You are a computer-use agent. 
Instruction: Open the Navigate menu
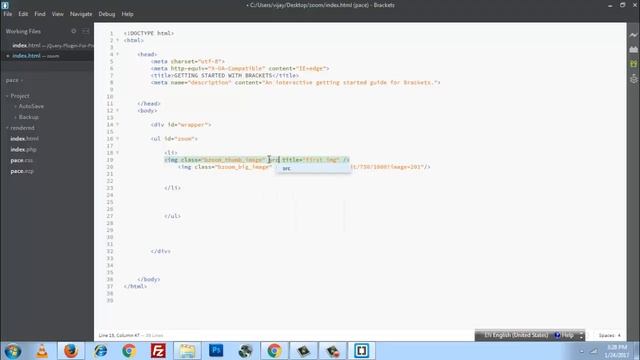click(x=81, y=14)
